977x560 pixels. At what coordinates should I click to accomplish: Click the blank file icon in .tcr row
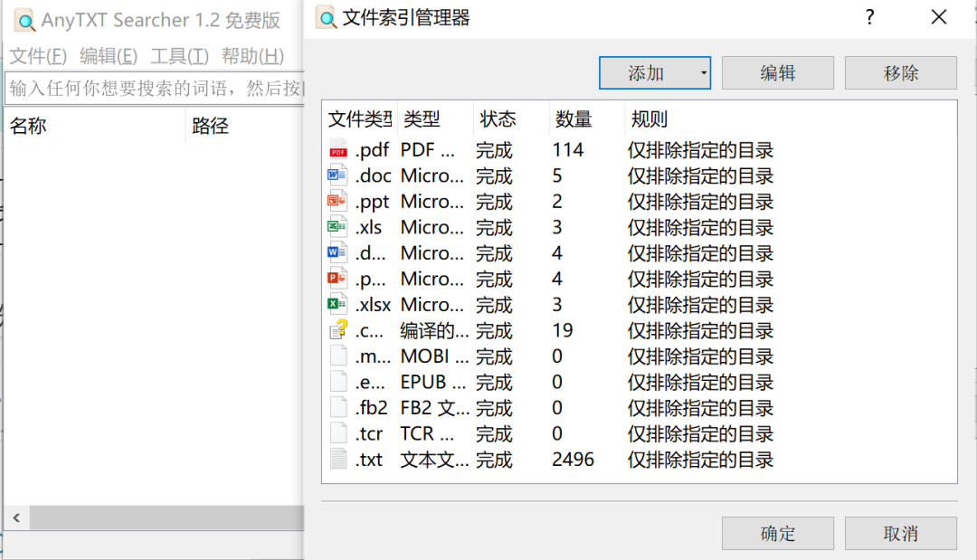(x=338, y=433)
